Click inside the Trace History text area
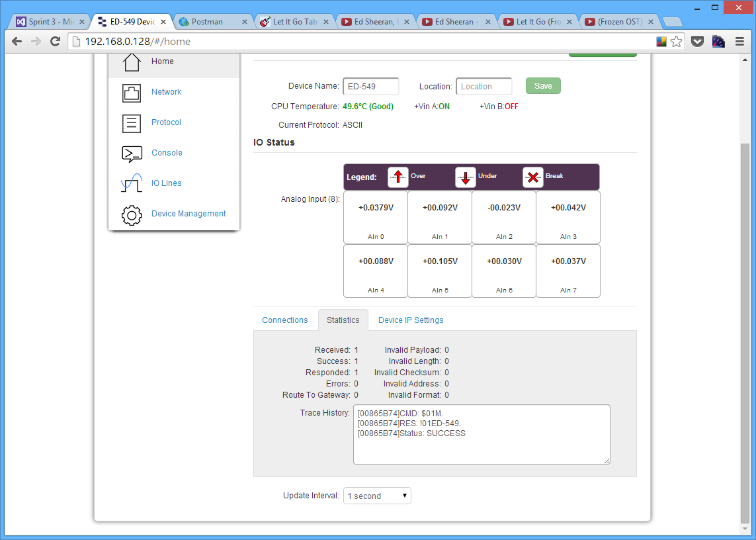This screenshot has height=540, width=756. tap(481, 433)
